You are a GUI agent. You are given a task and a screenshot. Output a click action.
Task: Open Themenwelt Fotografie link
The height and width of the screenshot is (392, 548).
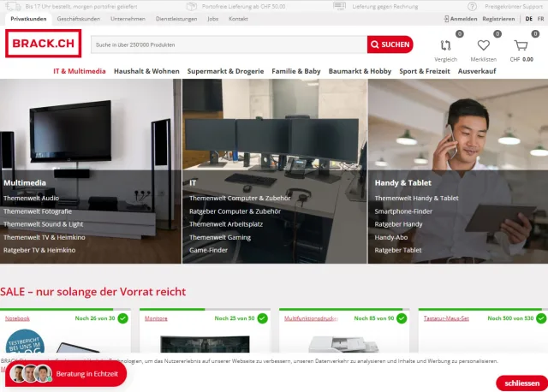(x=38, y=211)
